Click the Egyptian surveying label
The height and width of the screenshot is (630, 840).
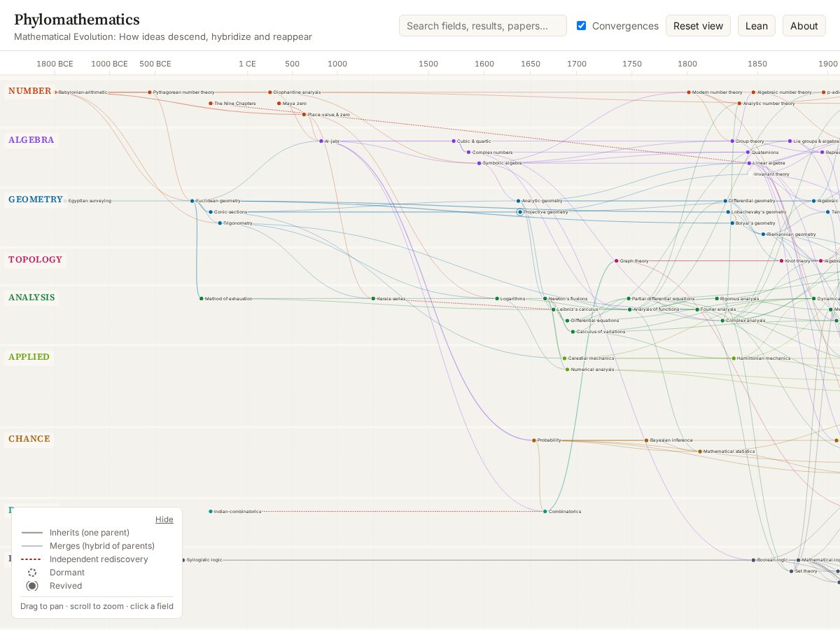(x=90, y=201)
